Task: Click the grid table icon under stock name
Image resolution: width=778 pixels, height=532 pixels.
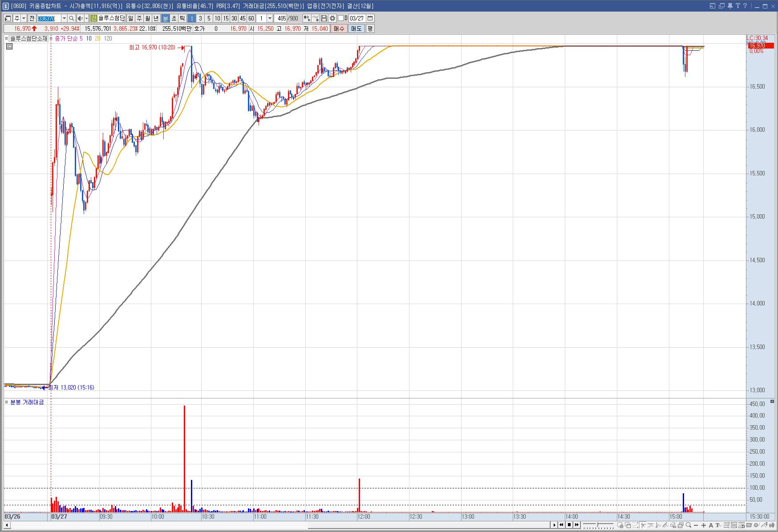Action: pos(9,46)
